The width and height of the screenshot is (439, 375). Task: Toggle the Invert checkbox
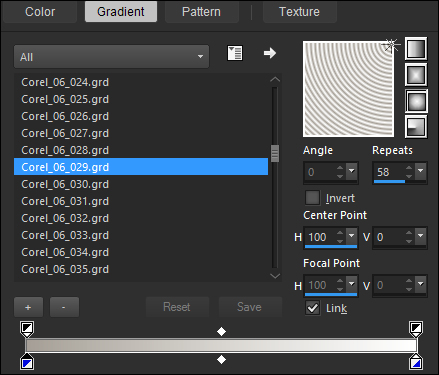pos(312,198)
